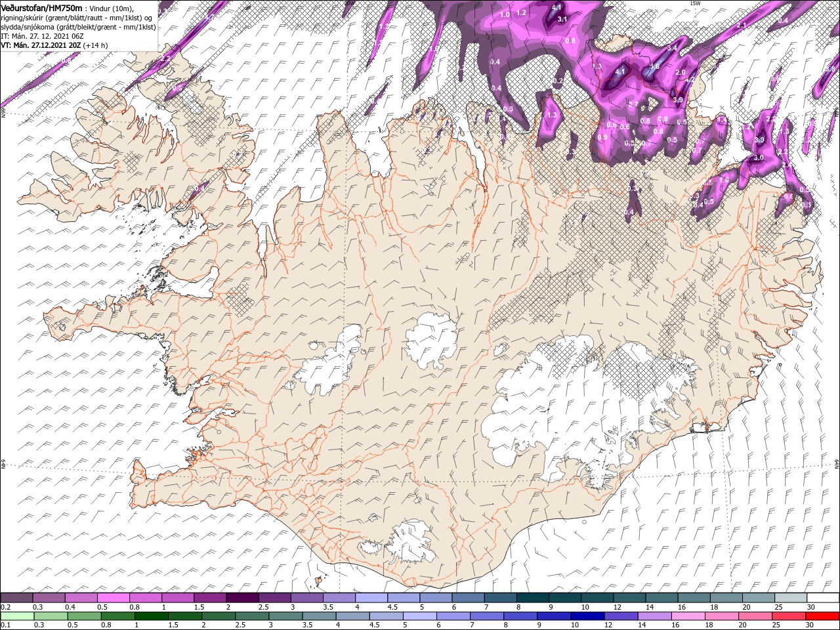Select the 18 swatch in rain scale
This screenshot has height=630, width=840.
[x=722, y=616]
